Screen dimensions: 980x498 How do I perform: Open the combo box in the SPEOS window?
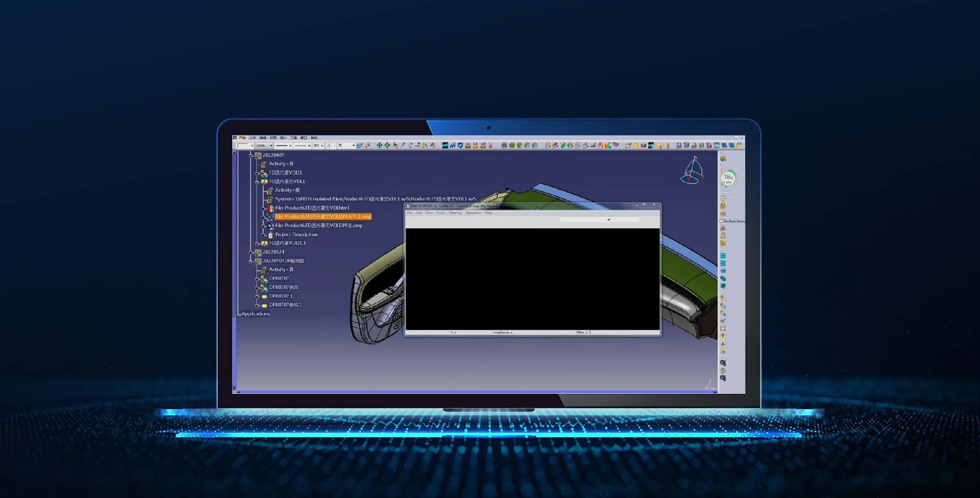608,220
